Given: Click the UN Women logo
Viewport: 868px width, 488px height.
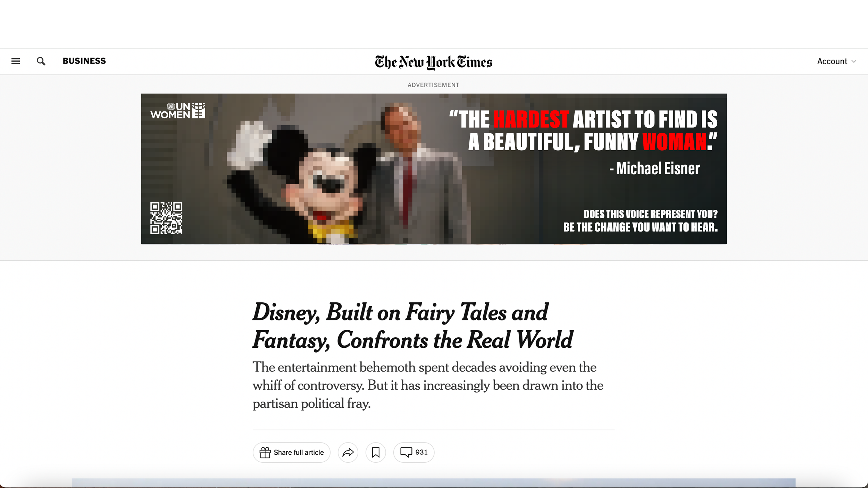Looking at the screenshot, I should tap(178, 111).
